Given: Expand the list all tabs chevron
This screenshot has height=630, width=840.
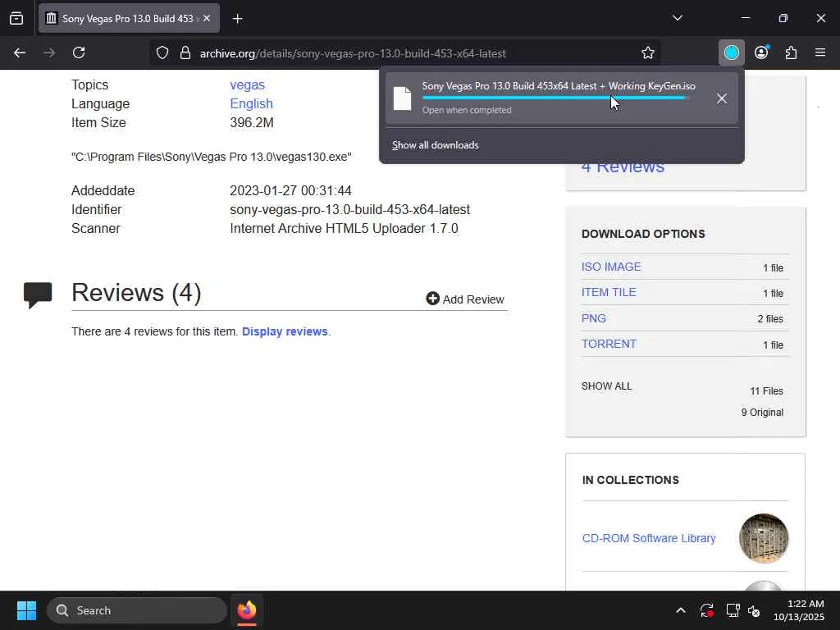Looking at the screenshot, I should coord(677,18).
